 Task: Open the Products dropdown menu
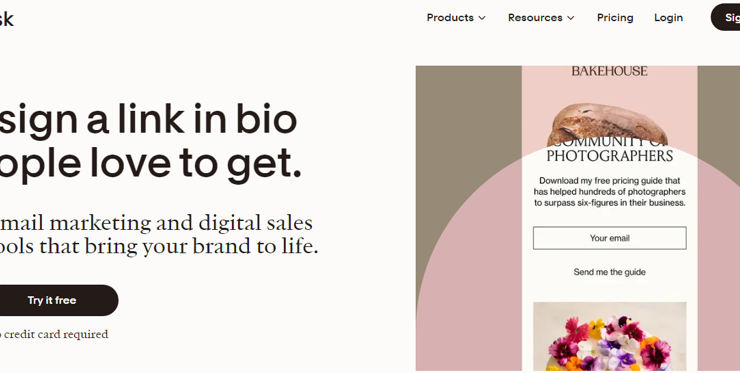456,17
